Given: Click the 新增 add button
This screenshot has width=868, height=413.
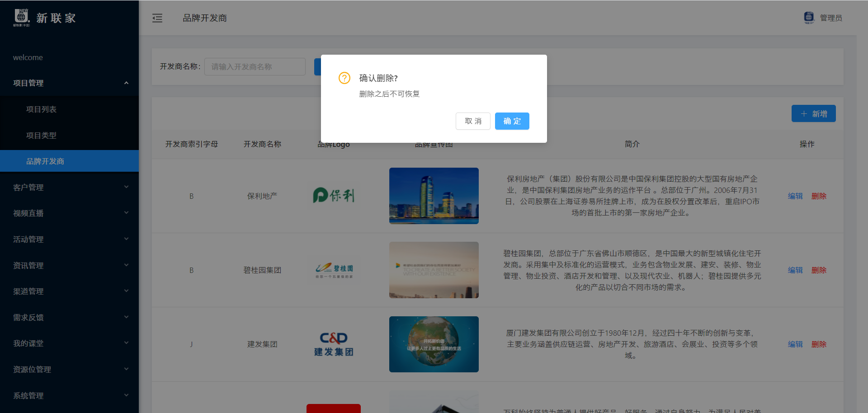Looking at the screenshot, I should [813, 114].
